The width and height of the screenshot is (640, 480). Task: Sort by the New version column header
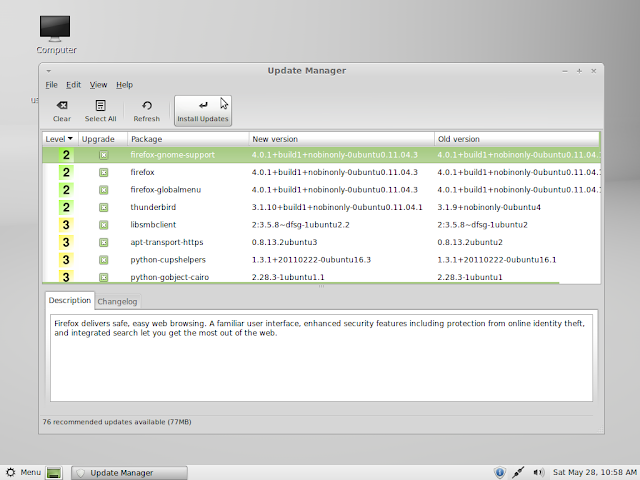342,139
